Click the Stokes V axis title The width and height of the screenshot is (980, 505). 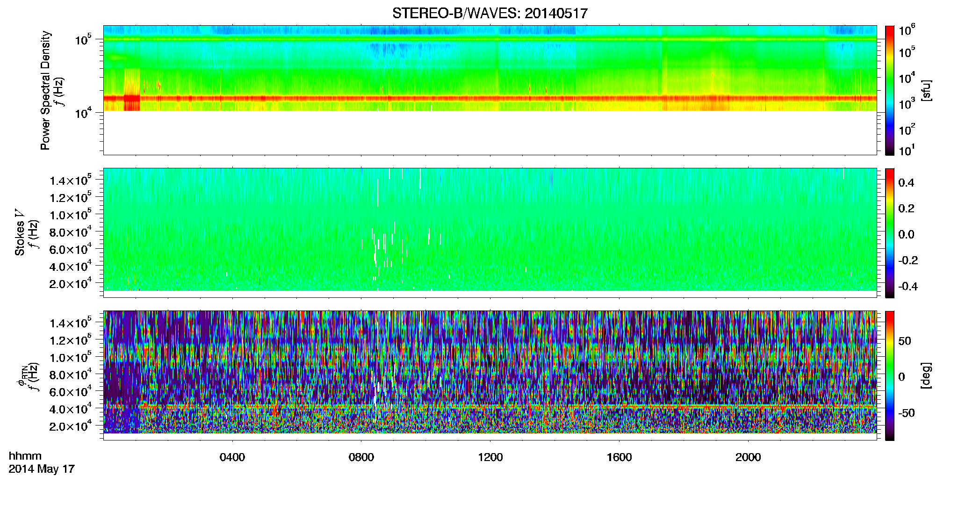(x=20, y=233)
